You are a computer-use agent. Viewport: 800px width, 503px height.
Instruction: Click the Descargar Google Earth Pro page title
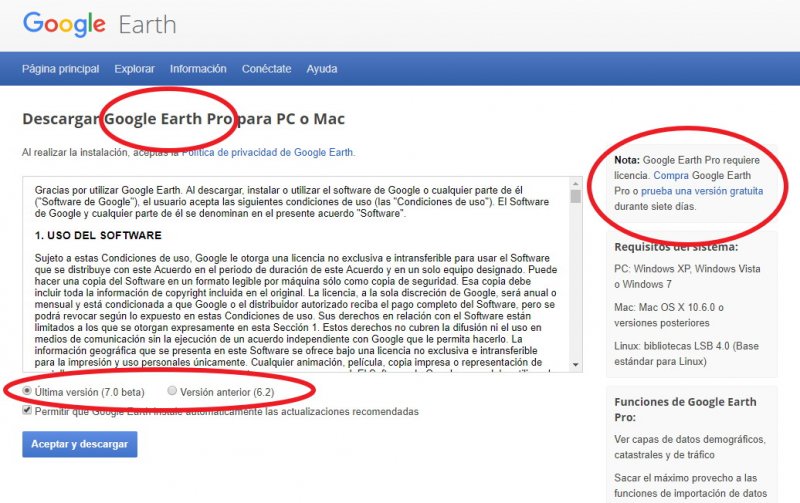coord(184,119)
